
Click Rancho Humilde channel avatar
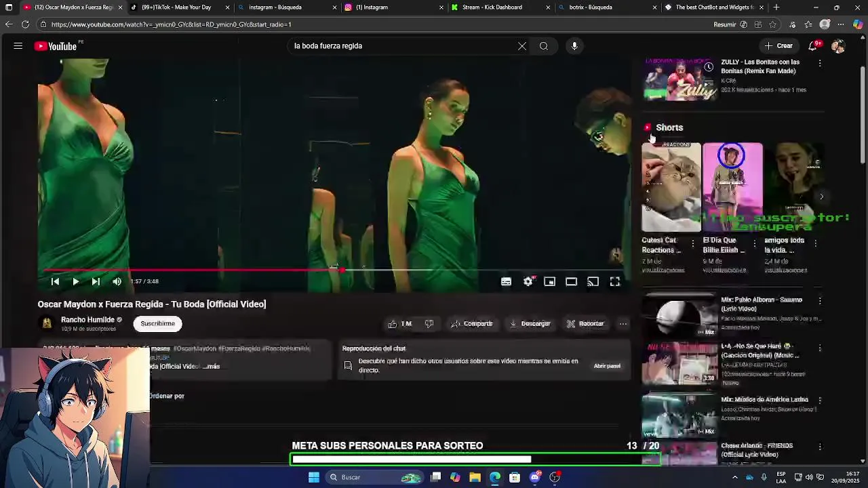coord(47,323)
